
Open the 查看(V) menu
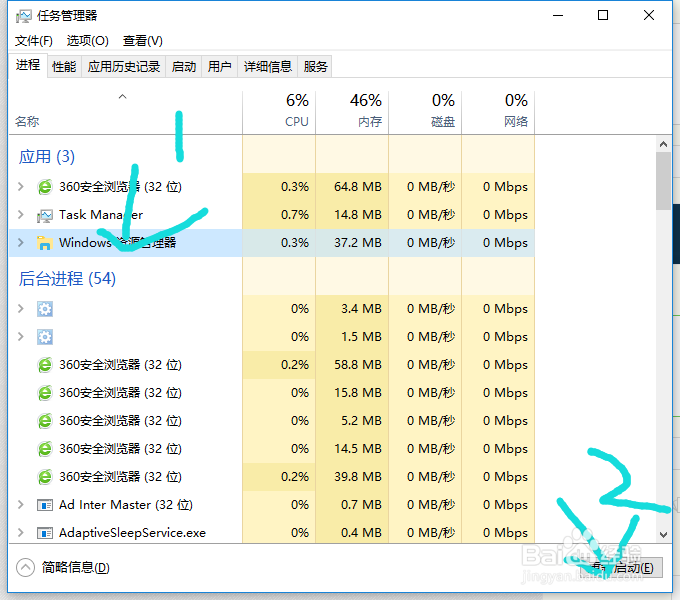(143, 41)
